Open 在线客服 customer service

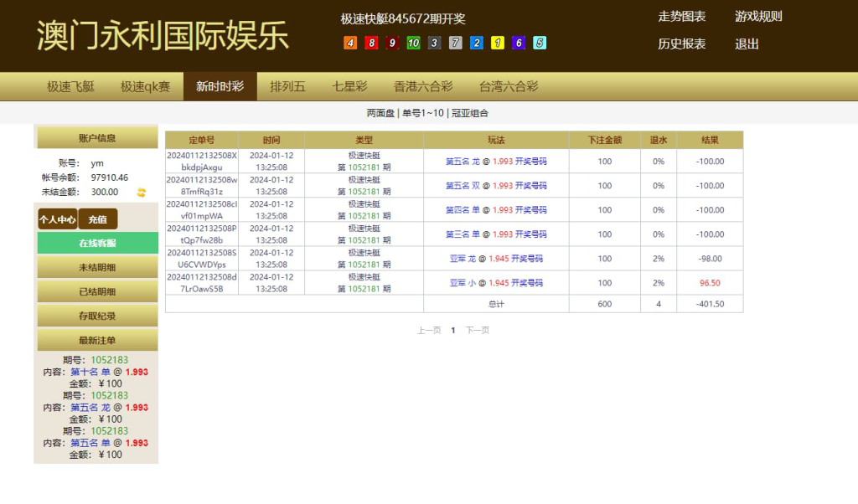96,242
